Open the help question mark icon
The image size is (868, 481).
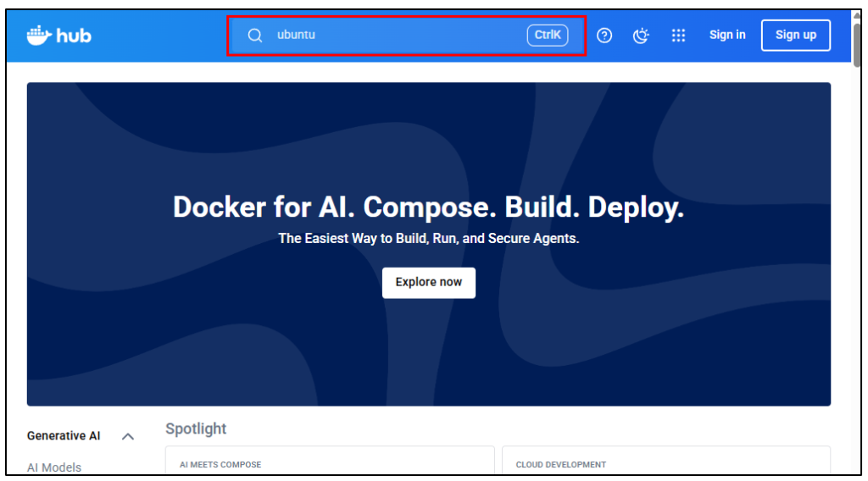click(604, 36)
